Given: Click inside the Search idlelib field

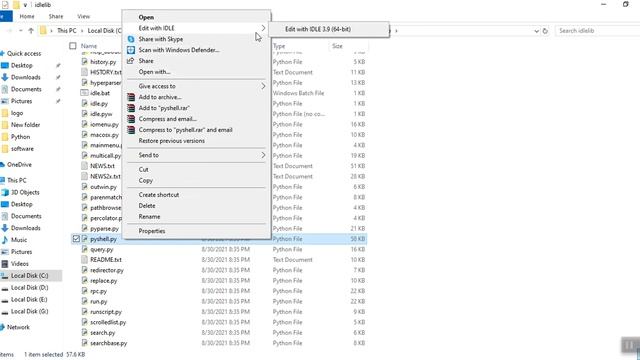Looking at the screenshot, I should tap(598, 31).
